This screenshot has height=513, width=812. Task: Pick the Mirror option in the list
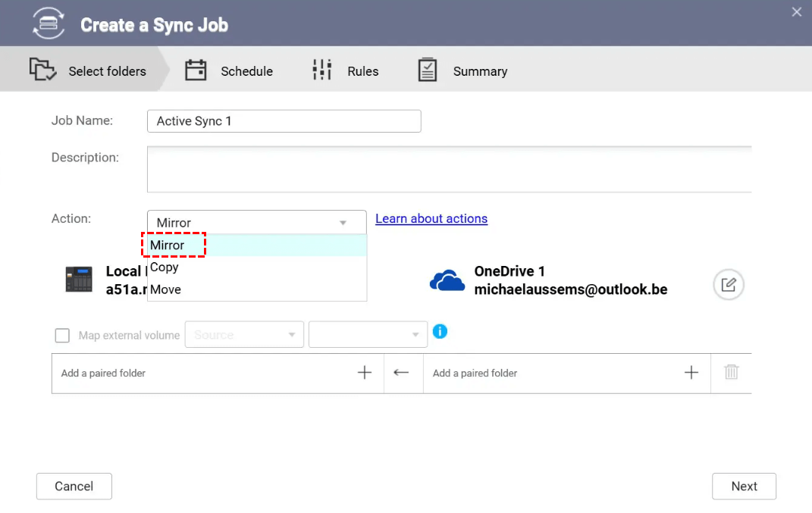point(168,246)
